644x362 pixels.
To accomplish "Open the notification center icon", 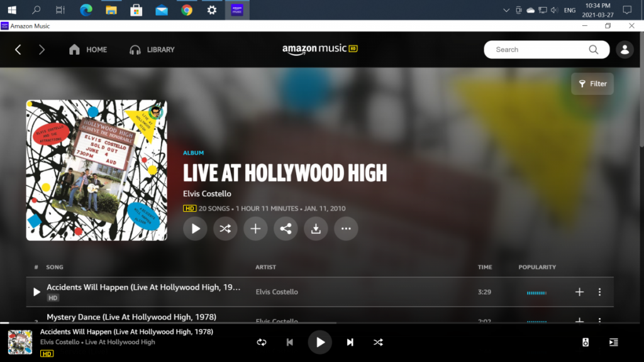I will click(x=627, y=10).
